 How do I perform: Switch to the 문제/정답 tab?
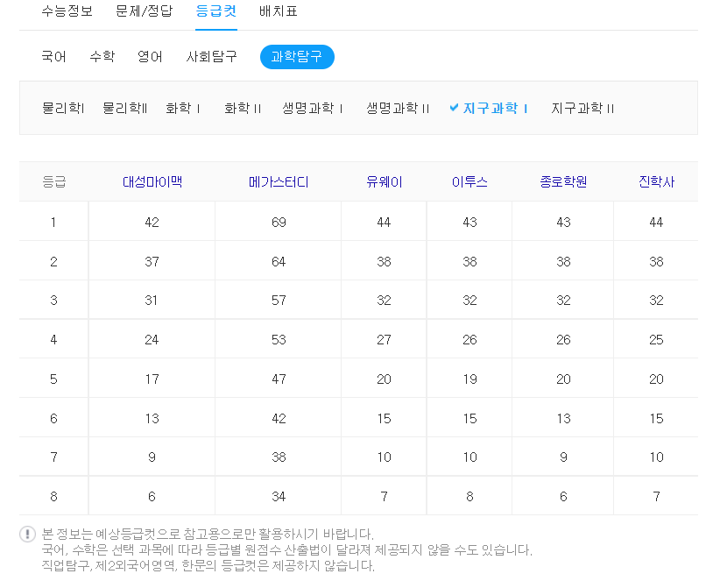click(145, 11)
